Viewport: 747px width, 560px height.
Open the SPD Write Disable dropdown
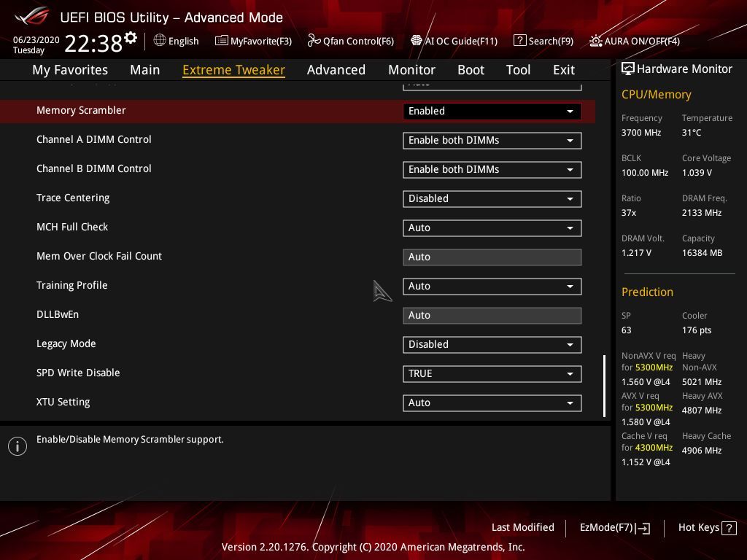coord(492,374)
